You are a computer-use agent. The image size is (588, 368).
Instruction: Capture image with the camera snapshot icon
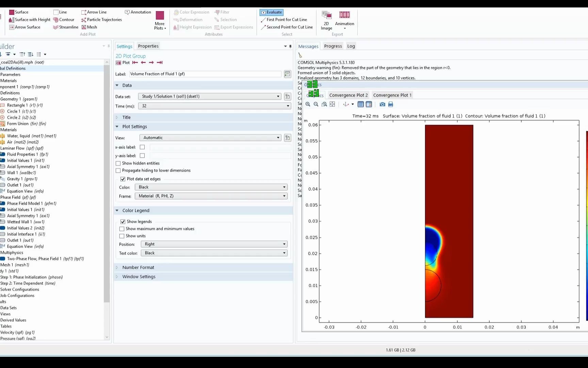382,104
